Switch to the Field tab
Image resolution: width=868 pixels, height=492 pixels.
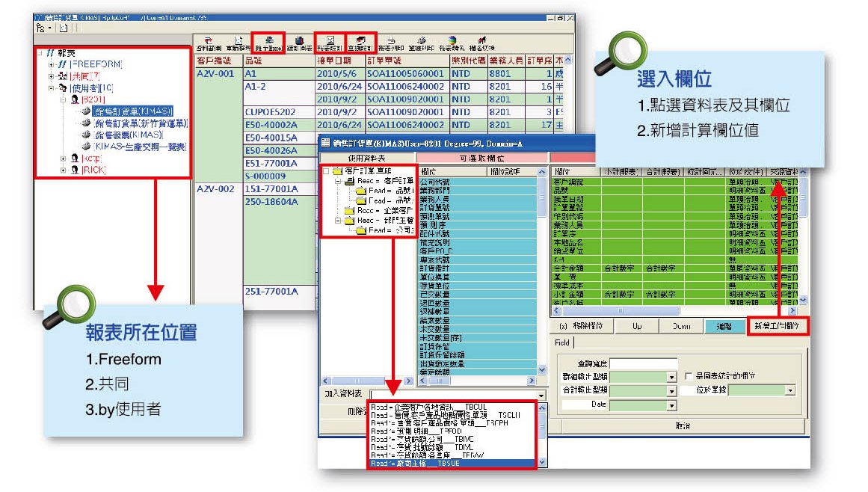point(561,342)
